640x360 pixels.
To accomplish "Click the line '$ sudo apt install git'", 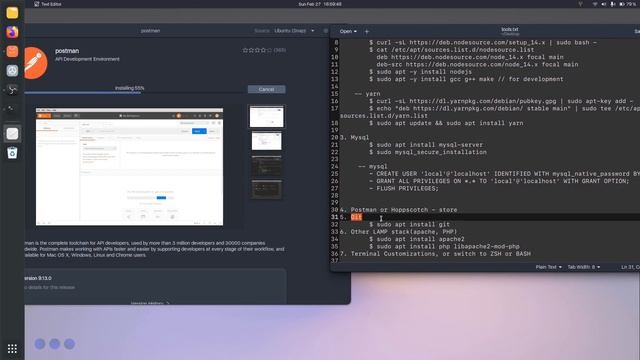I will (409, 224).
